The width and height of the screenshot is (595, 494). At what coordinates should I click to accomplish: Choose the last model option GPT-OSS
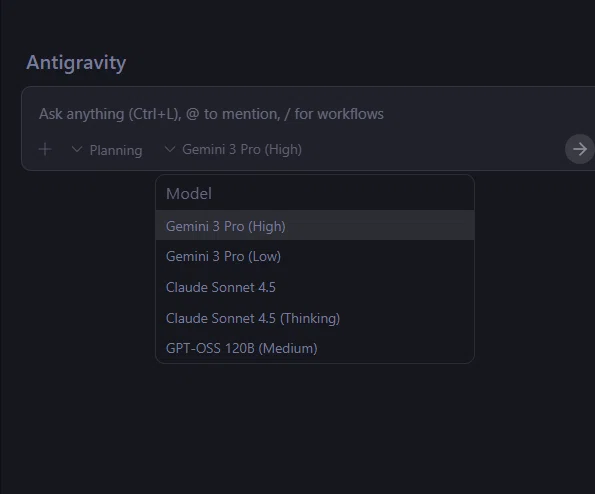(315, 348)
